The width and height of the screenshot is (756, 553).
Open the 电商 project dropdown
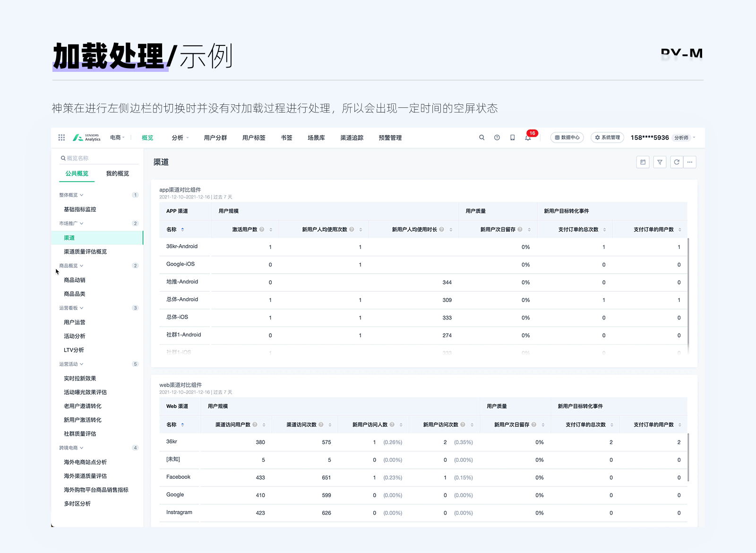click(x=117, y=138)
